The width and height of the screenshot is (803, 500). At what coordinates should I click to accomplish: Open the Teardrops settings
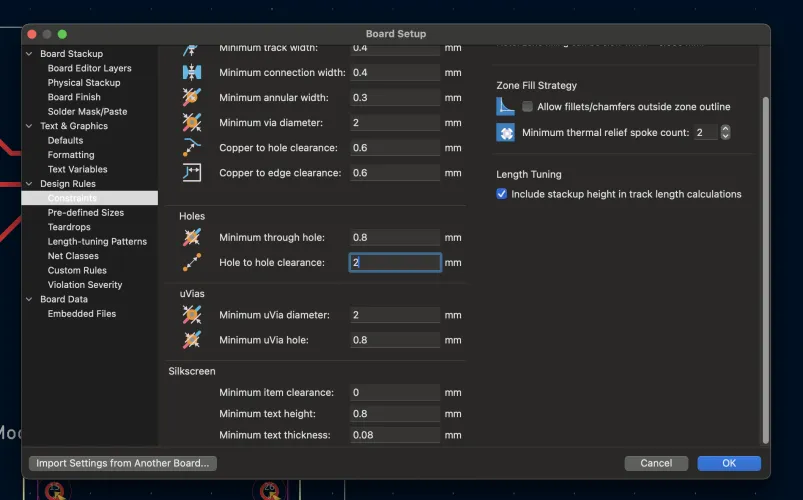69,226
